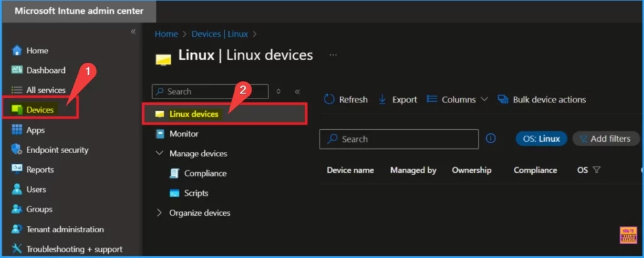Sort by the Compliance column header
The height and width of the screenshot is (258, 644).
tap(535, 170)
